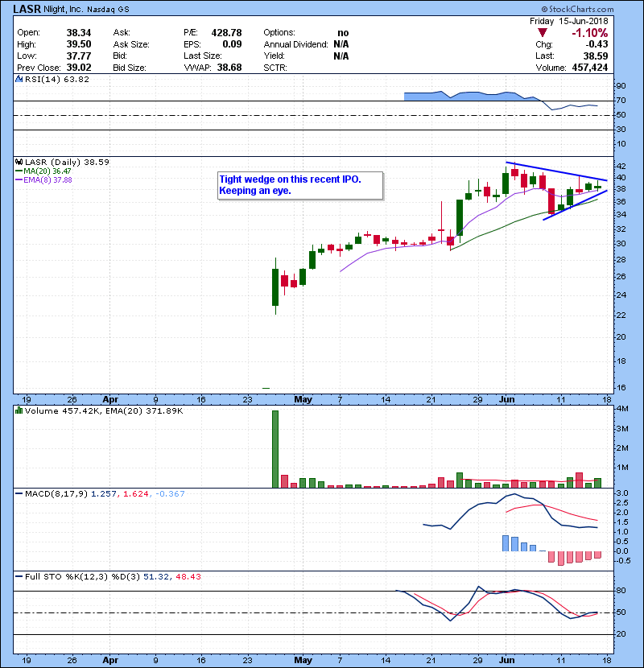The width and height of the screenshot is (644, 668).
Task: Click the VWAP value 38.68
Action: point(229,68)
